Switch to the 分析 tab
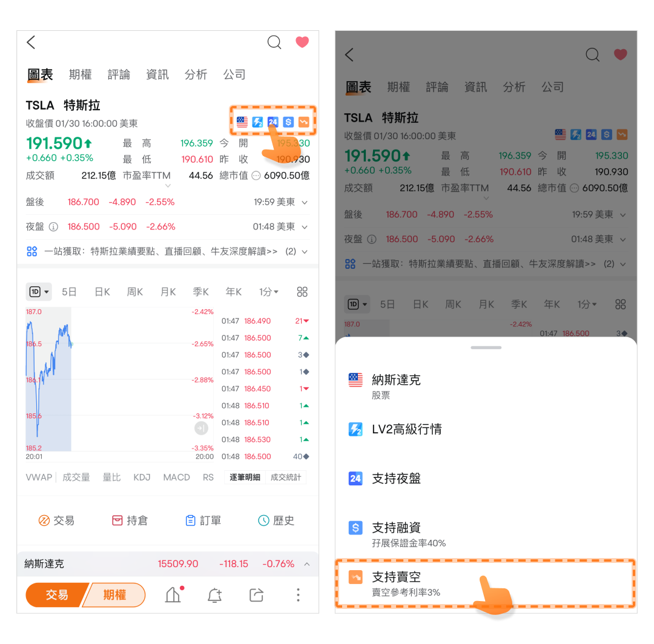The width and height of the screenshot is (654, 644). click(196, 74)
